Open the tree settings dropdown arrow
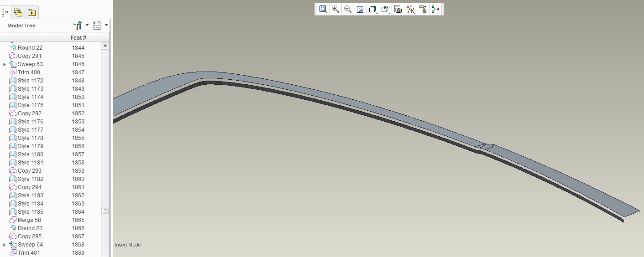Viewport: 644px width, 257px height. [87, 26]
